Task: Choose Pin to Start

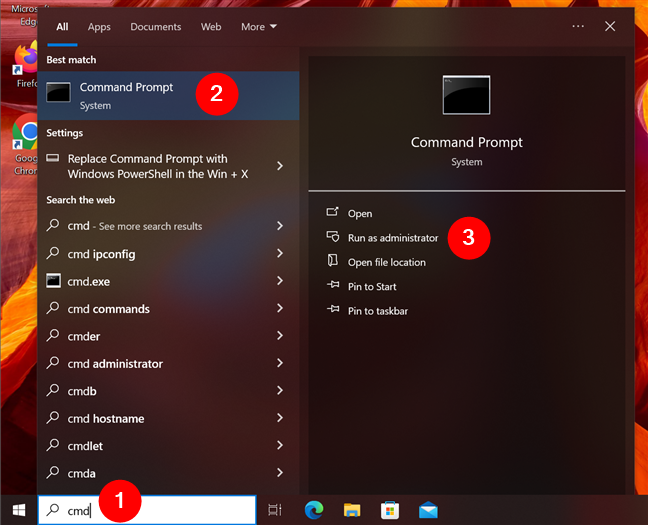Action: [372, 286]
